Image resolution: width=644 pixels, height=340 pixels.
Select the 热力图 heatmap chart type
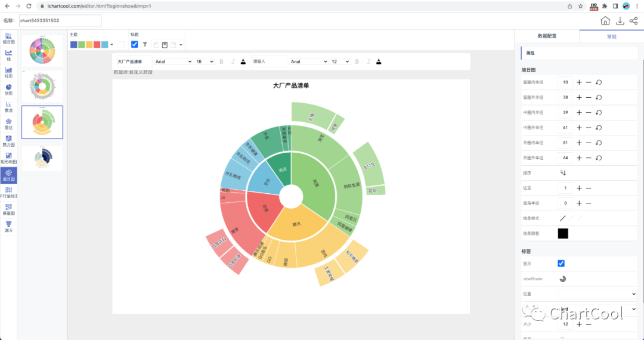pyautogui.click(x=8, y=140)
